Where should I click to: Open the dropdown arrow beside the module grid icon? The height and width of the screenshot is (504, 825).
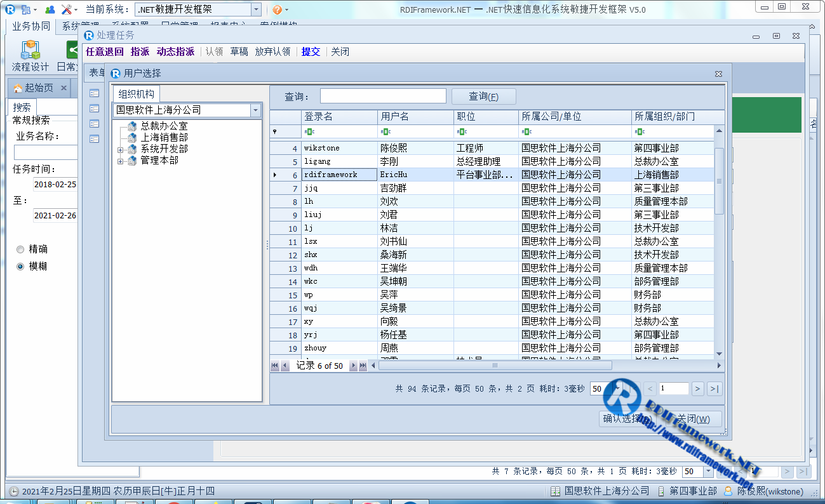click(35, 10)
